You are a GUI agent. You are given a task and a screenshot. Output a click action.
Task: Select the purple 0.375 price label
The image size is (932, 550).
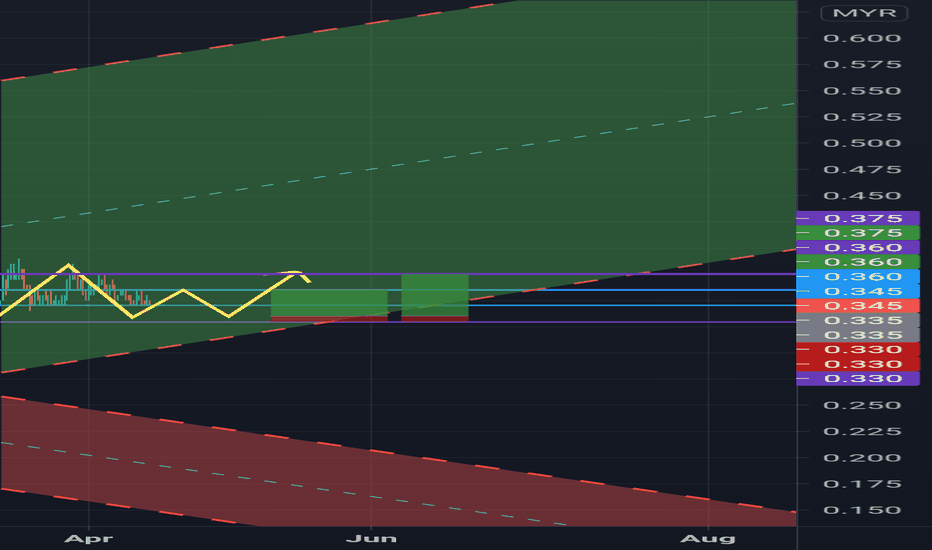point(858,218)
